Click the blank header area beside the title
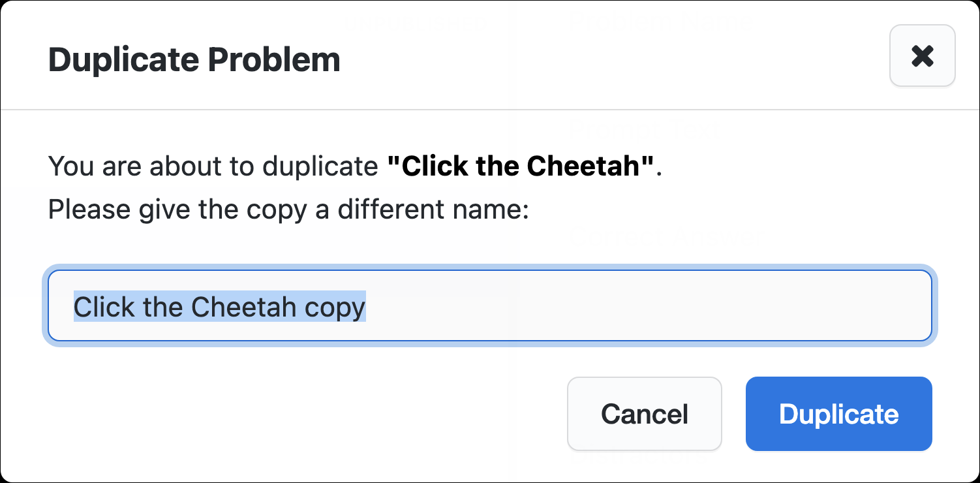Screen dimensions: 980x483 (x=613, y=60)
